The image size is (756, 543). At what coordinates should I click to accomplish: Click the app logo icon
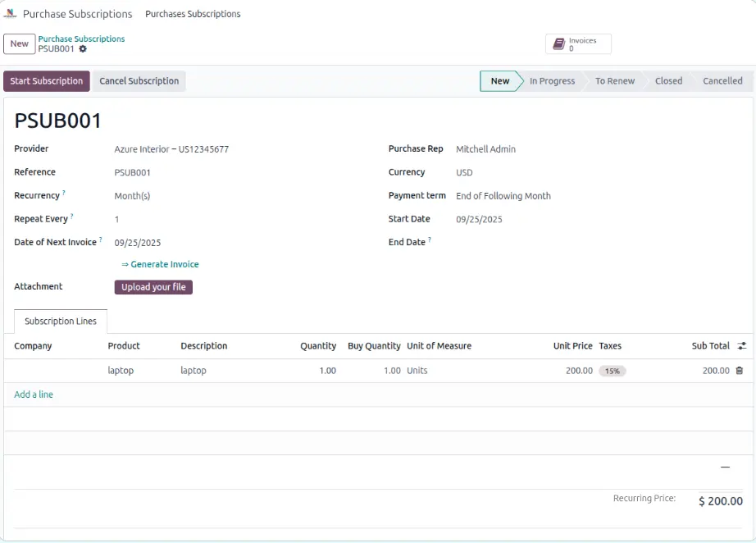point(10,14)
